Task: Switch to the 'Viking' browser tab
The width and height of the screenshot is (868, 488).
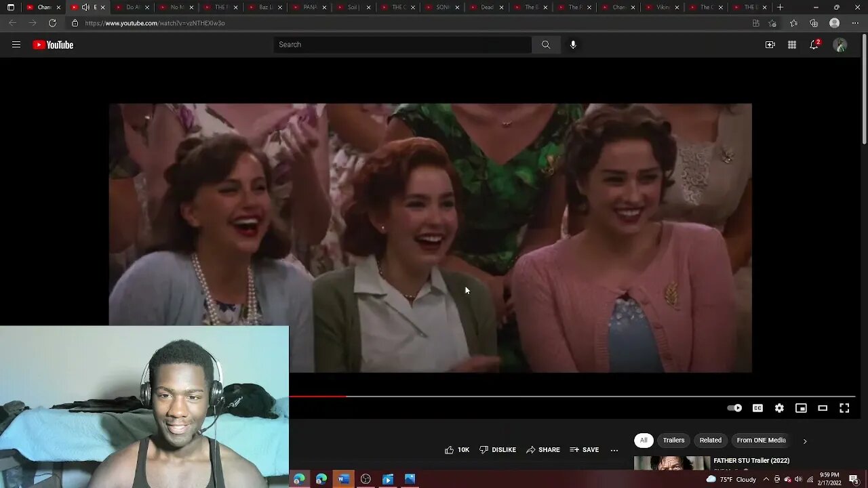Action: [x=664, y=7]
